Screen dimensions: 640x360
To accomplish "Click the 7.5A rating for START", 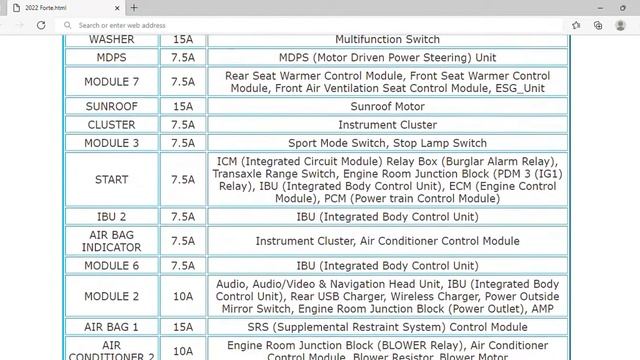I will [x=183, y=180].
